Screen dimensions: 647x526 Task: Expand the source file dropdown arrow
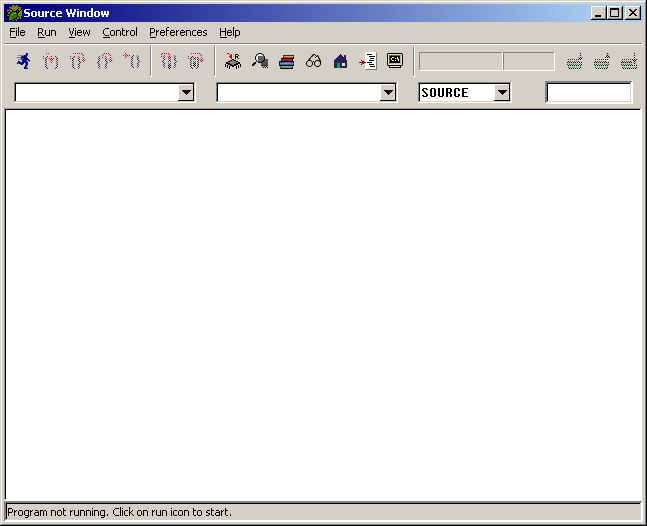186,92
